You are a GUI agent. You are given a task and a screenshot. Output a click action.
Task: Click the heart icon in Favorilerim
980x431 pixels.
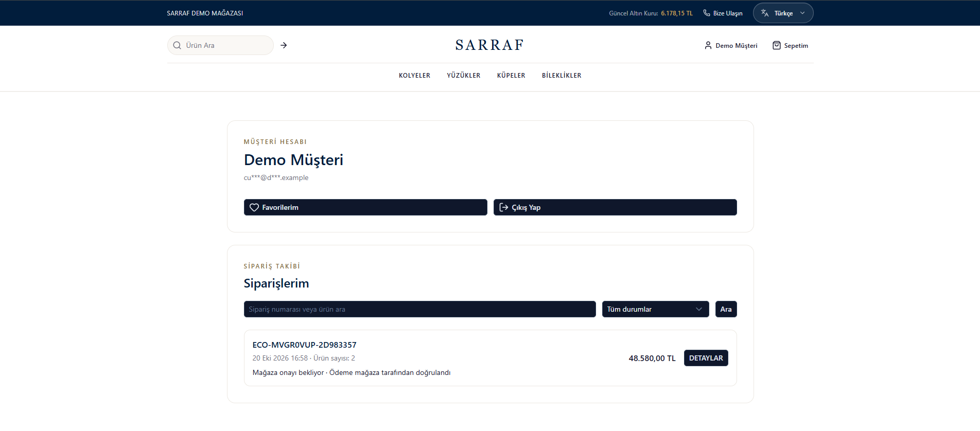click(254, 207)
